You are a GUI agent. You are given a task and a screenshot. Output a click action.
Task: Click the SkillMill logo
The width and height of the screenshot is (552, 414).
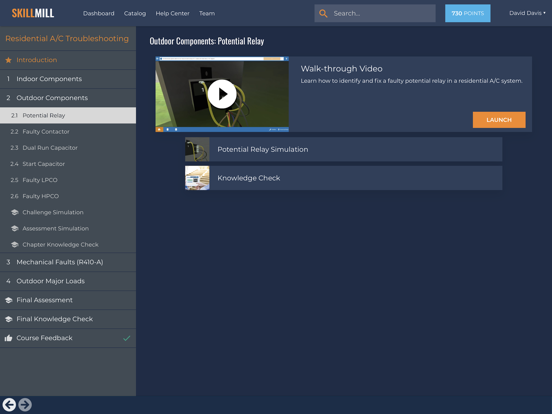33,13
